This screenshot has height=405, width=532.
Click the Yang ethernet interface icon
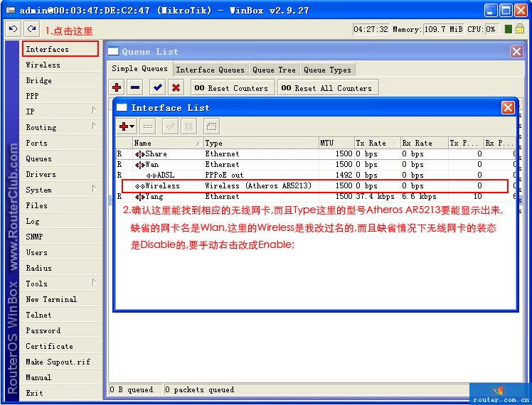tap(140, 197)
